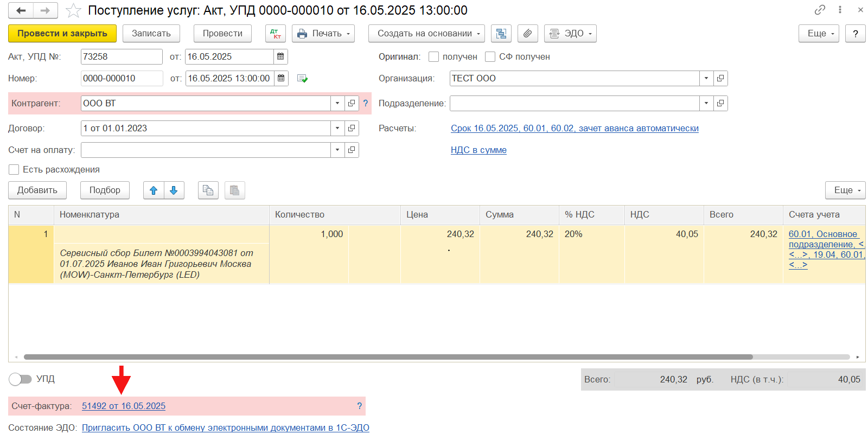Open the Счет-фактура 51492 link
Viewport: 868px width, 434px height.
click(124, 406)
